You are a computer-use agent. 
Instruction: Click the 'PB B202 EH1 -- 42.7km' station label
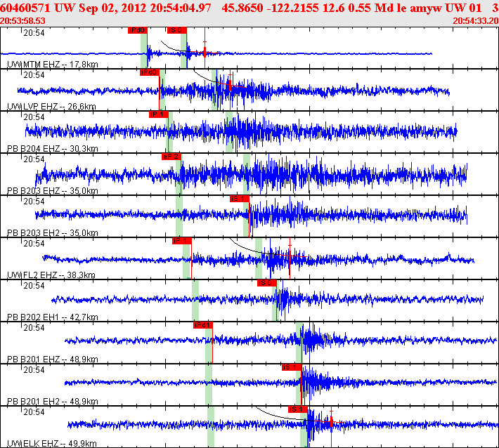(x=53, y=317)
